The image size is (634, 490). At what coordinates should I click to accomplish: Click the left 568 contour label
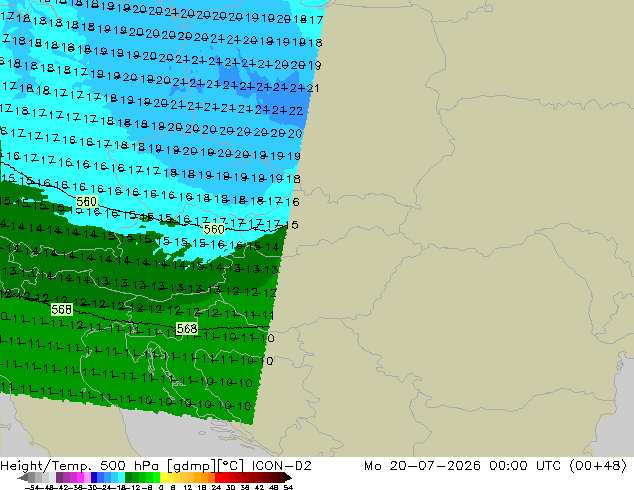[61, 310]
